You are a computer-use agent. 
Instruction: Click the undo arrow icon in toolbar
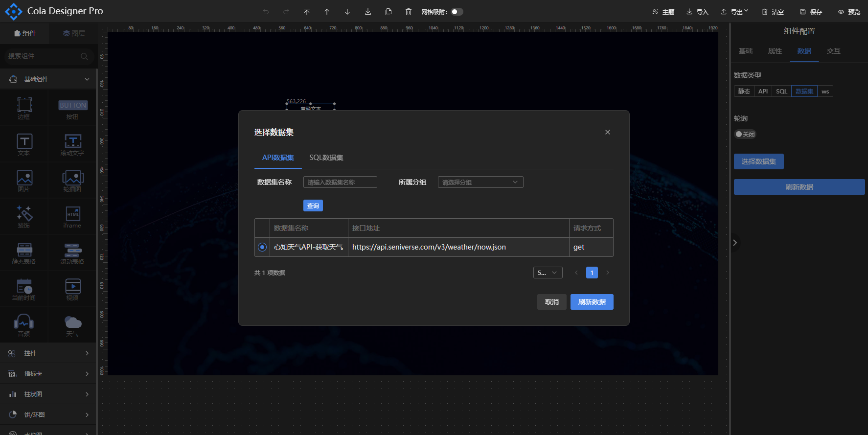pos(266,12)
